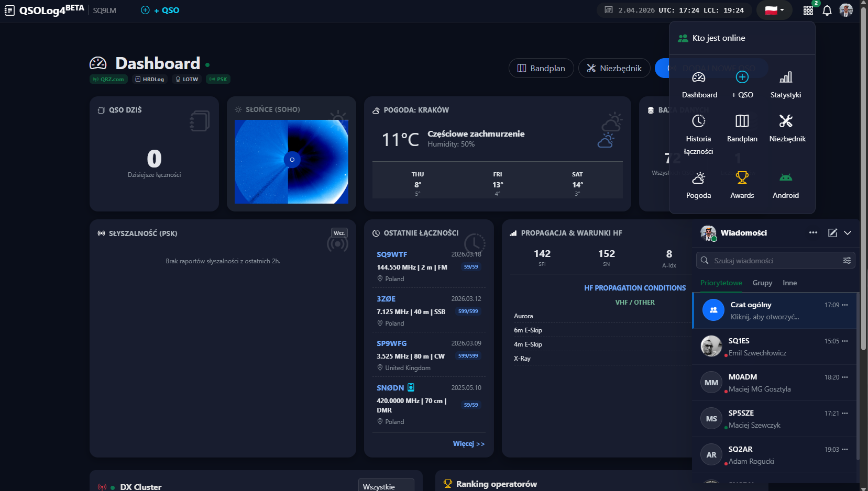The image size is (868, 491).
Task: Open the Wszystkie dropdown in DX Cluster
Action: (386, 486)
